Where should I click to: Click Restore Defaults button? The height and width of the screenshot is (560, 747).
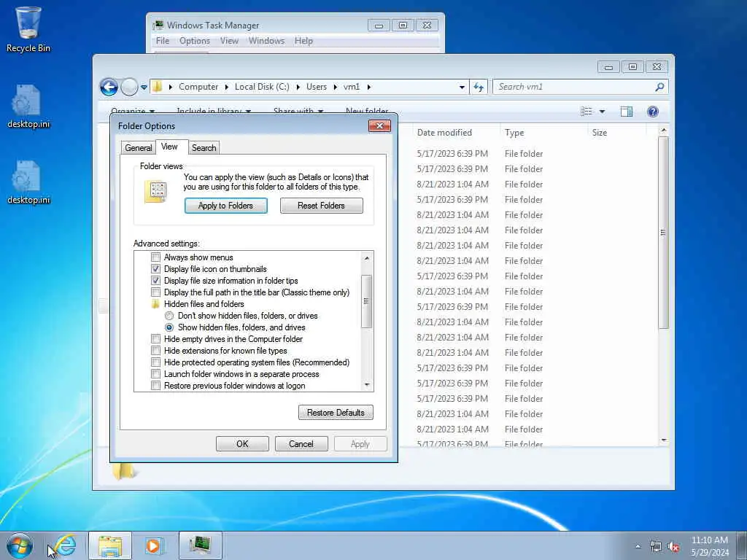click(x=336, y=413)
